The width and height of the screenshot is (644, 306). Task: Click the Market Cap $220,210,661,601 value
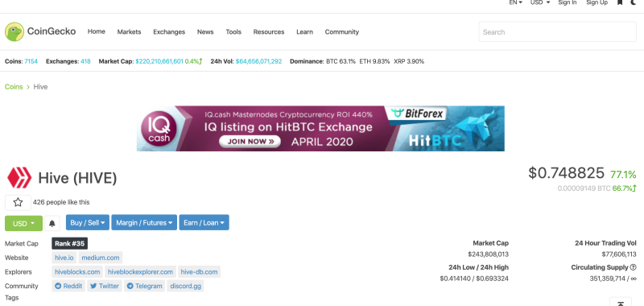(159, 61)
